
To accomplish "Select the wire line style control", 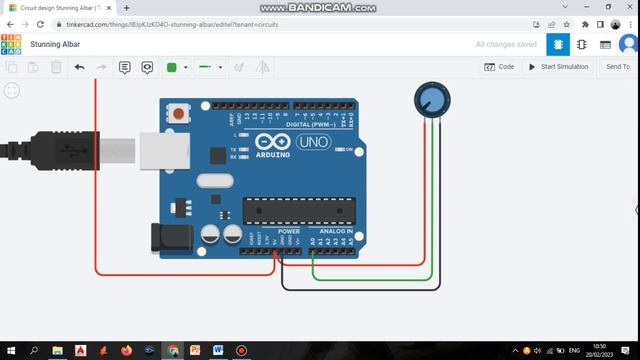I will [x=205, y=67].
